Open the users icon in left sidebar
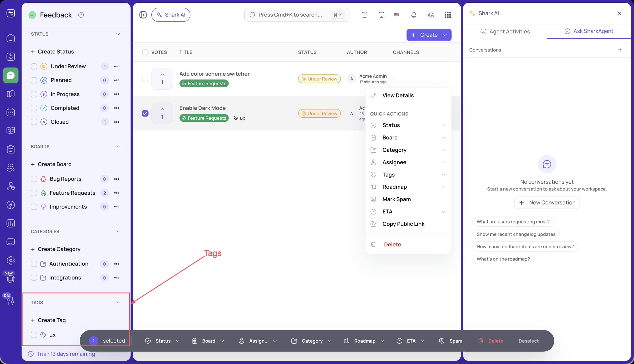The height and width of the screenshot is (364, 634). pos(11,167)
